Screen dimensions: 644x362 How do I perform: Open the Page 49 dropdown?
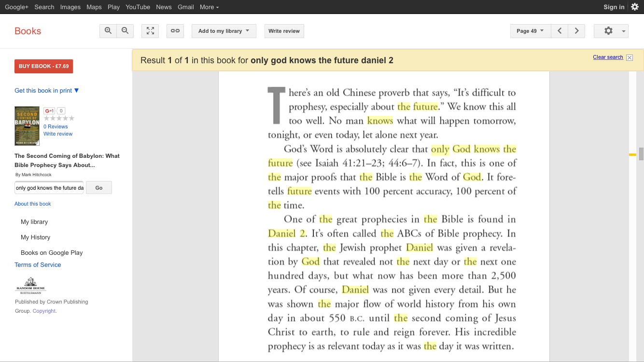(x=531, y=31)
